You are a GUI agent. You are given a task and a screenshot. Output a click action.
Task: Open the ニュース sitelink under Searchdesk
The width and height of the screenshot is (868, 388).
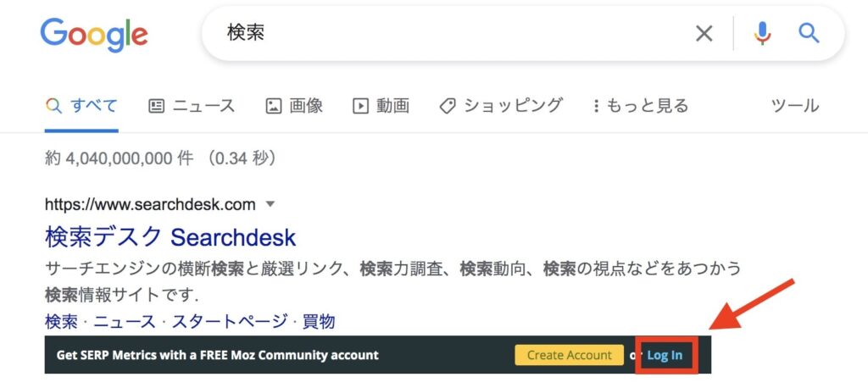pos(125,321)
